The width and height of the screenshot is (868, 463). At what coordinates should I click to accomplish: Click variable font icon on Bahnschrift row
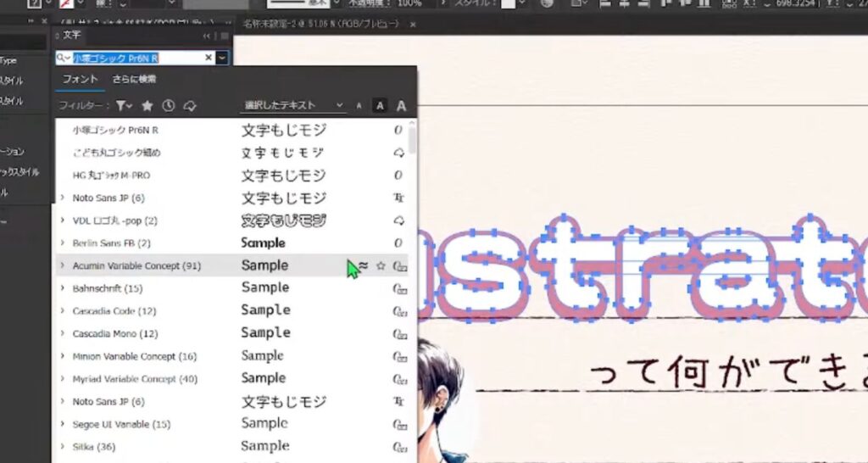tap(400, 288)
